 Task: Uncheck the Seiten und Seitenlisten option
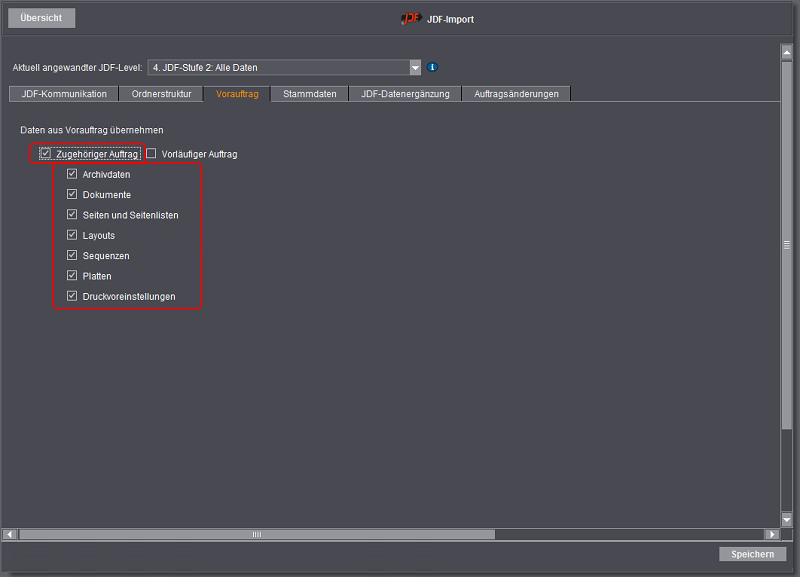click(72, 215)
